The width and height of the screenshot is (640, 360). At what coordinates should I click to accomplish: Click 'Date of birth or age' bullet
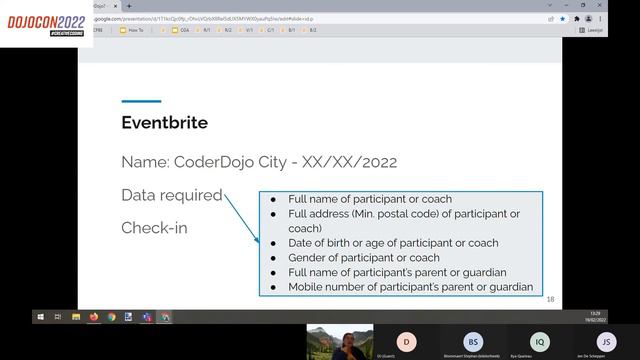(393, 243)
